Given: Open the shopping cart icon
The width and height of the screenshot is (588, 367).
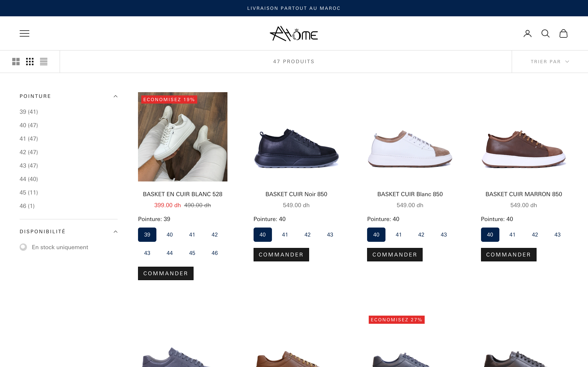Looking at the screenshot, I should (563, 33).
